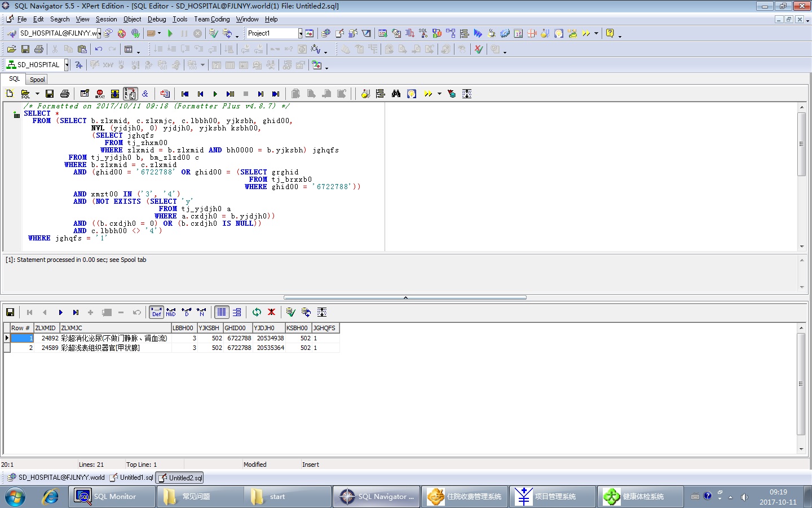The image size is (812, 508).
Task: Toggle the N&D column display mode
Action: [x=171, y=312]
